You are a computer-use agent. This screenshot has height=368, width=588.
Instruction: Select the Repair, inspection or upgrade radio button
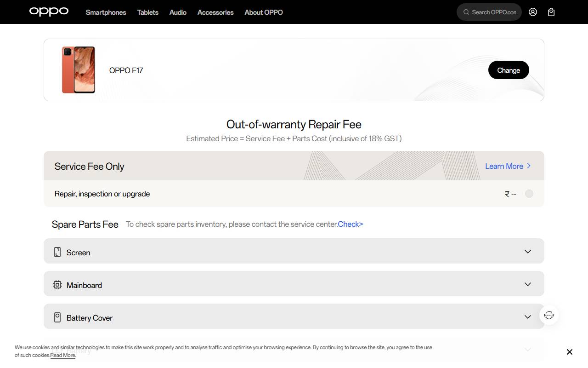[x=529, y=194]
